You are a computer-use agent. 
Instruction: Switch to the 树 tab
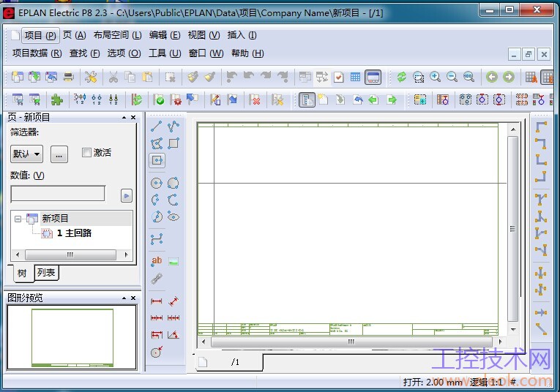click(22, 274)
